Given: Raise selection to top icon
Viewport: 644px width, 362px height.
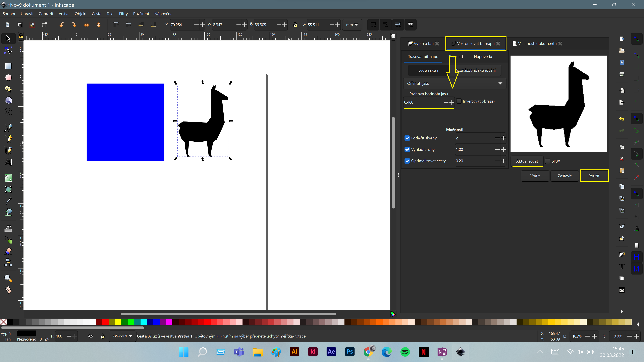Looking at the screenshot, I should pyautogui.click(x=116, y=25).
